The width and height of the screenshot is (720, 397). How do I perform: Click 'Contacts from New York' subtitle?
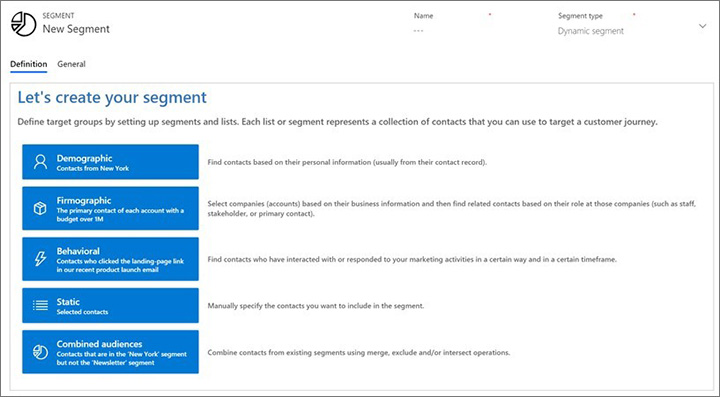(x=93, y=168)
